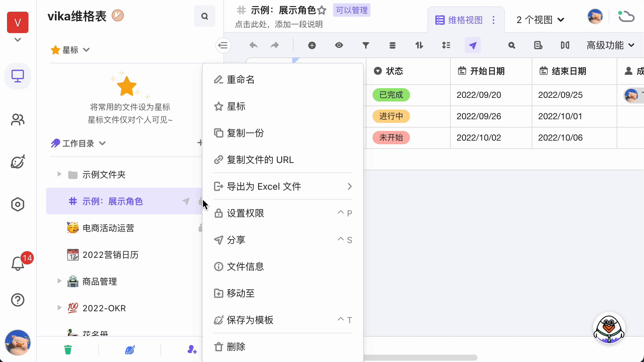Viewport: 644px width, 362px height.
Task: Open the 高级功能 dropdown
Action: point(610,45)
